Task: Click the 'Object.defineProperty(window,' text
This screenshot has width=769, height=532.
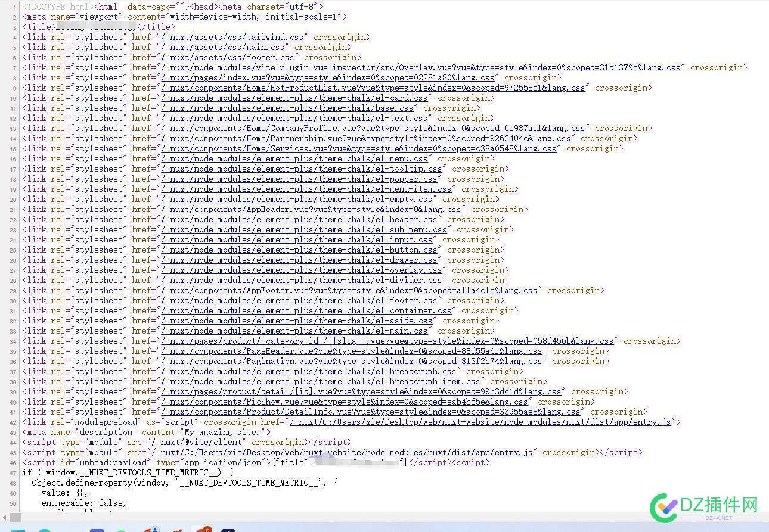Action: tap(100, 483)
